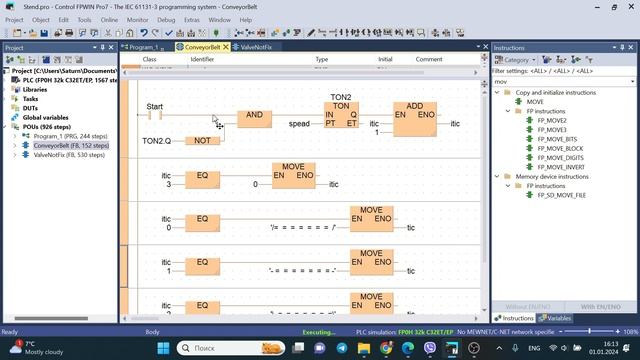The height and width of the screenshot is (360, 640).
Task: Select Libraries in the project tree
Action: point(35,89)
